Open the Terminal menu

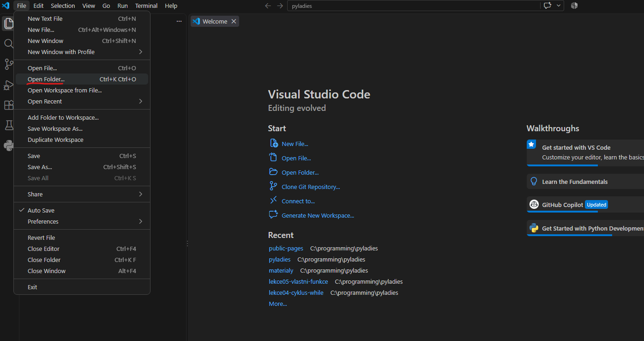(146, 6)
